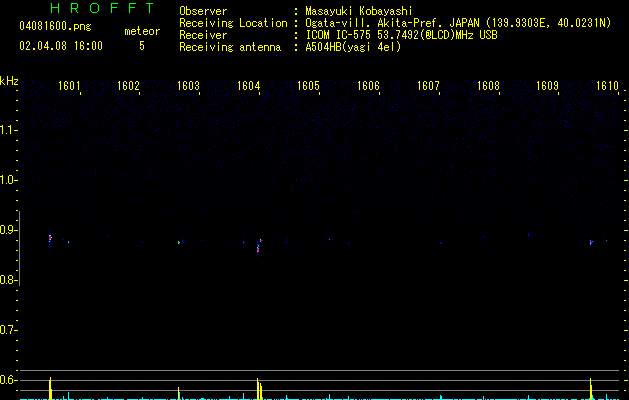Viewport: 629px width, 400px height.
Task: Click the kHz axis label
Action: pos(9,81)
